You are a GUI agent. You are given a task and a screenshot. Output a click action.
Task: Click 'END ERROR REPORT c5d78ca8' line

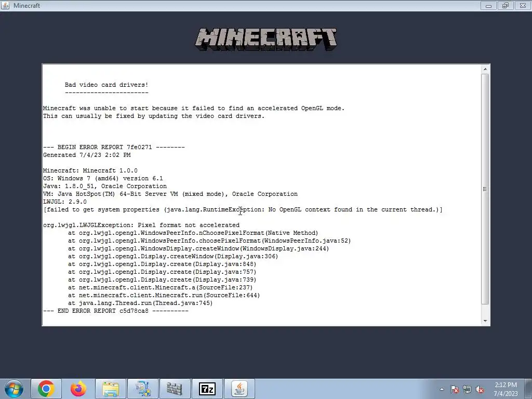116,311
